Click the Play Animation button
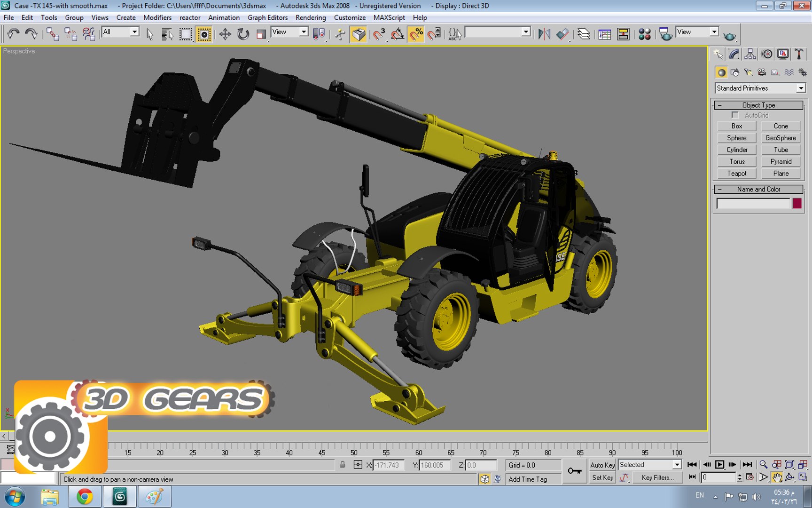 pyautogui.click(x=719, y=465)
